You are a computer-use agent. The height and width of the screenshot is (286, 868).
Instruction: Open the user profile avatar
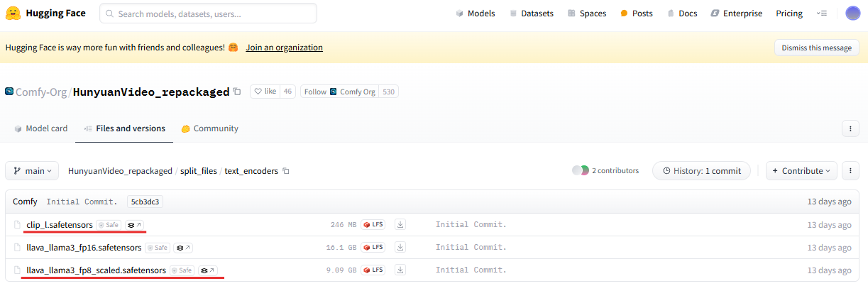853,13
